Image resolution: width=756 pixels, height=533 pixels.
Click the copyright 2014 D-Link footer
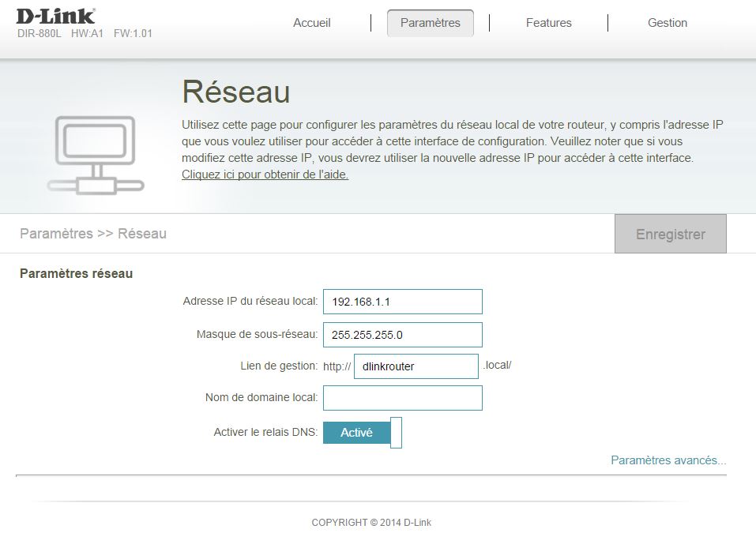coord(371,522)
